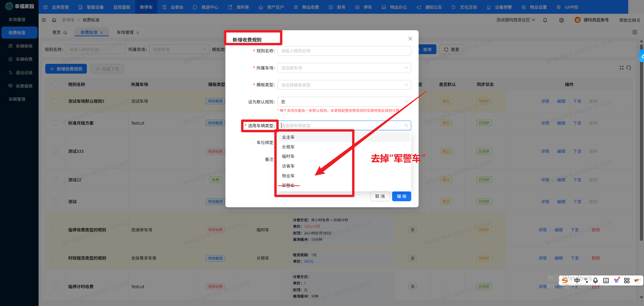The width and height of the screenshot is (644, 306).
Task: Open the settings gear icon in header
Action: point(561,20)
